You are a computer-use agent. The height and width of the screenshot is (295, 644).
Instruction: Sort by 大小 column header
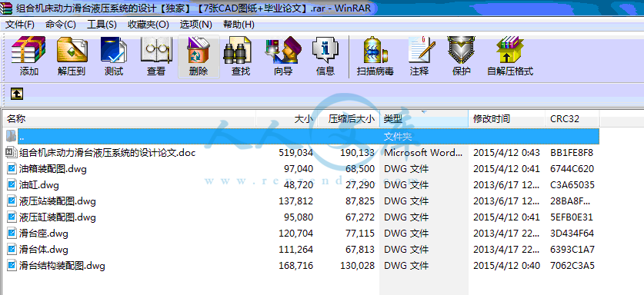click(287, 119)
